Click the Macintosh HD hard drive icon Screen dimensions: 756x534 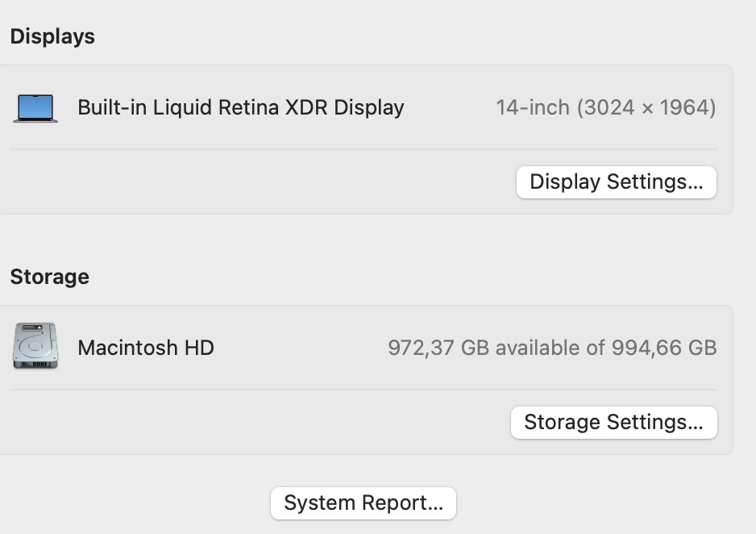pyautogui.click(x=35, y=347)
